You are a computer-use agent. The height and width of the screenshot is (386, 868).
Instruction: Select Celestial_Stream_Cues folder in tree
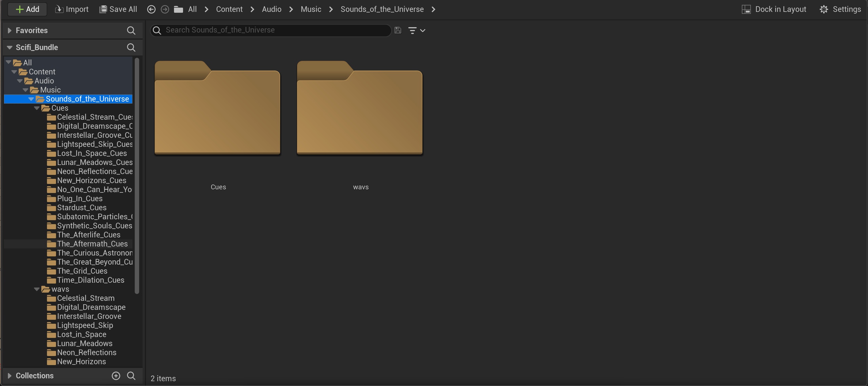[90, 117]
